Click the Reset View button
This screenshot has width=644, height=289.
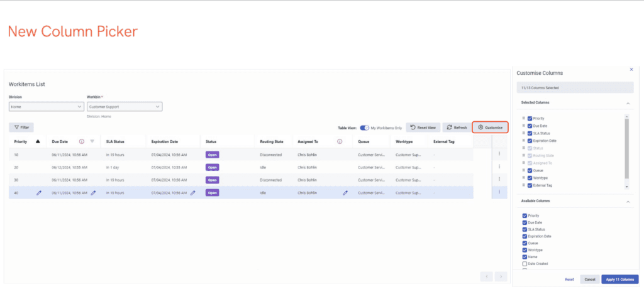pyautogui.click(x=423, y=128)
